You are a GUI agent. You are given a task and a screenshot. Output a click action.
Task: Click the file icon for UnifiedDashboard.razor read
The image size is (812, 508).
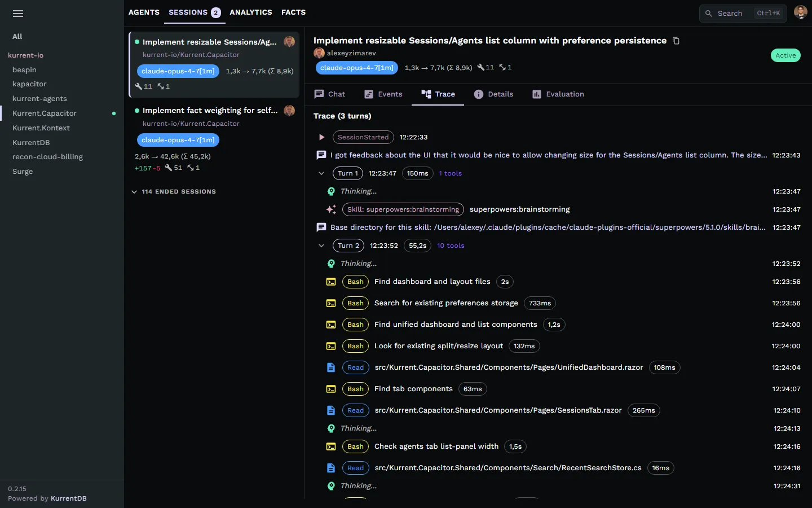331,367
